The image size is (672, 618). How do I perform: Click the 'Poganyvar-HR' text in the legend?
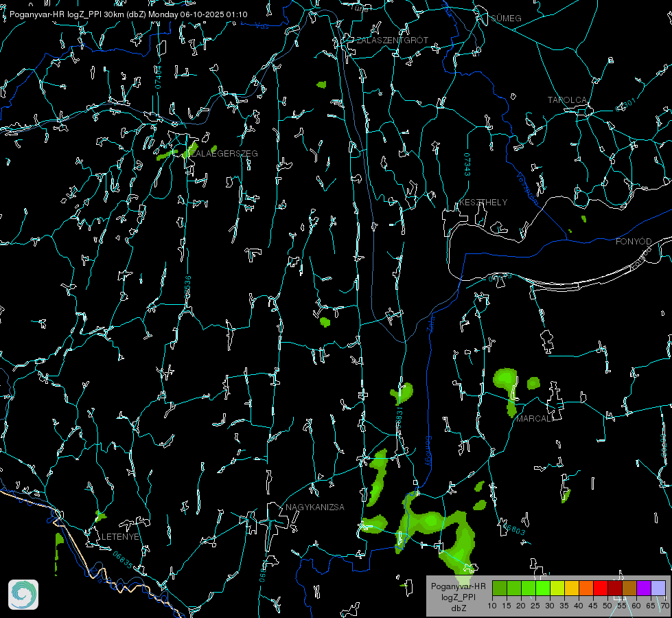tap(458, 586)
